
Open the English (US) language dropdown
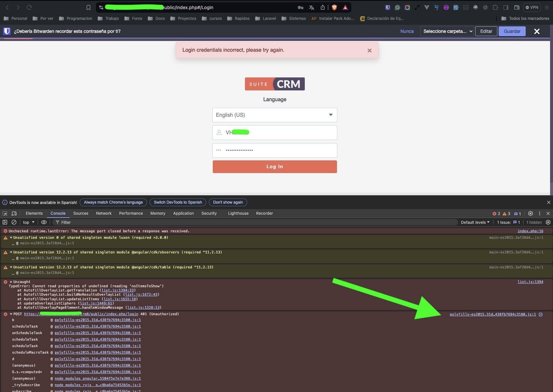point(275,115)
